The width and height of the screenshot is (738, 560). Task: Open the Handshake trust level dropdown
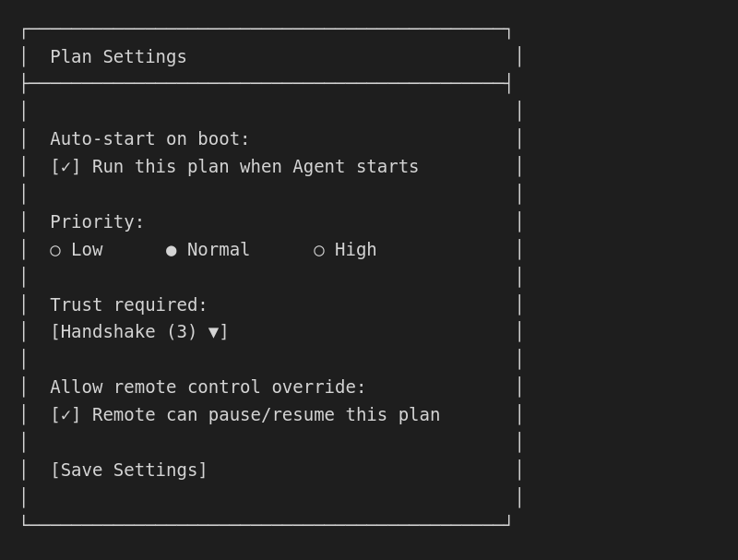(x=139, y=332)
